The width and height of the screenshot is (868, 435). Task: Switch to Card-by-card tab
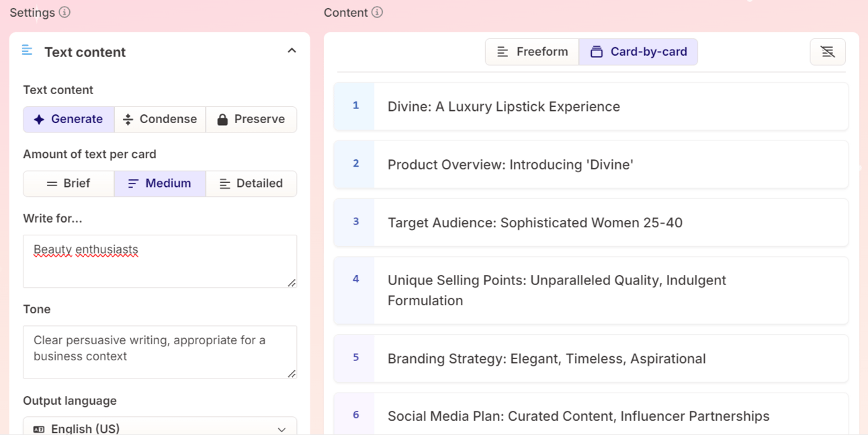coord(638,52)
